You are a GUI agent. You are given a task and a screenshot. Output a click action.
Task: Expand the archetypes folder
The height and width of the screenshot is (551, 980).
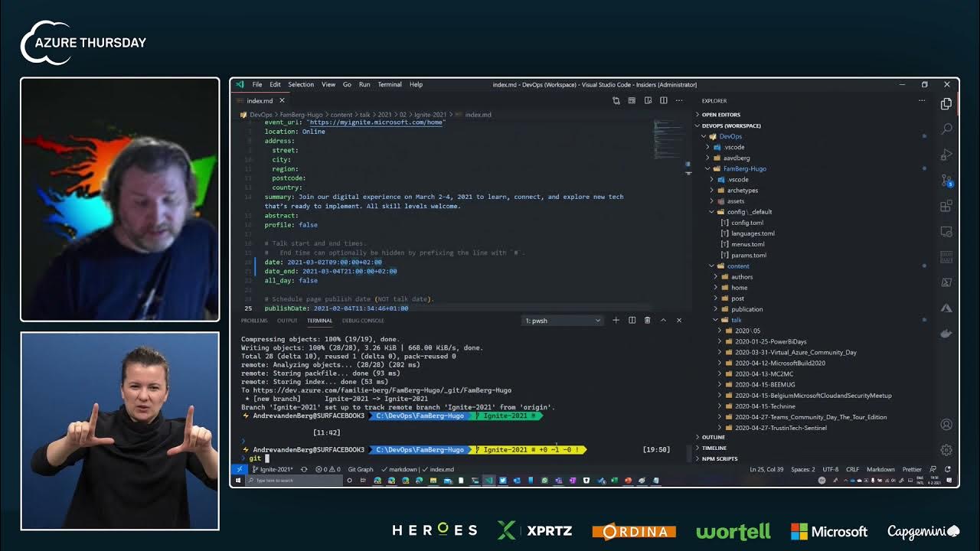(742, 191)
